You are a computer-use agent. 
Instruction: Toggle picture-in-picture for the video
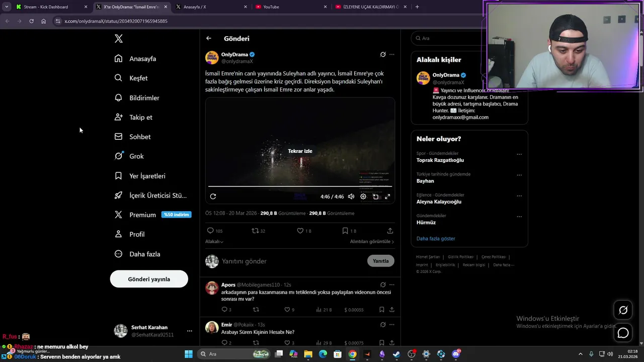[x=375, y=197]
